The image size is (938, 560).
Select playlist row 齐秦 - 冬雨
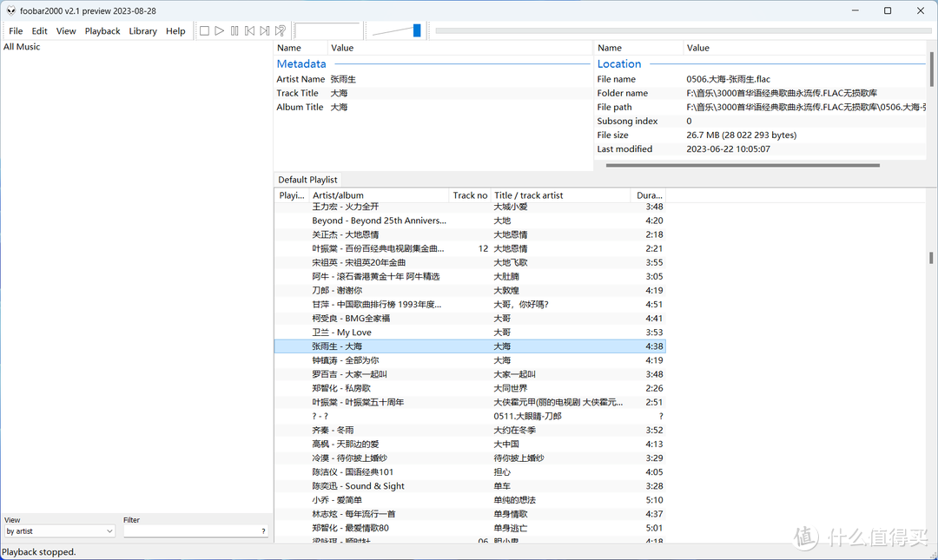(x=470, y=430)
